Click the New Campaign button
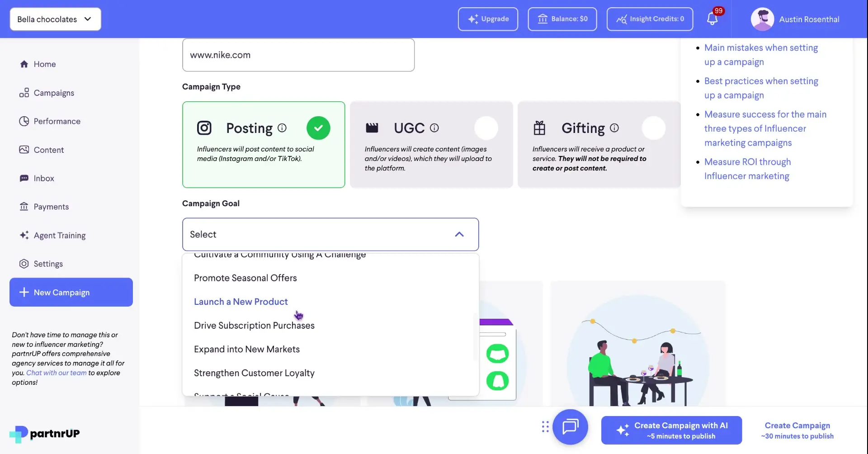This screenshot has width=868, height=454. 71,292
